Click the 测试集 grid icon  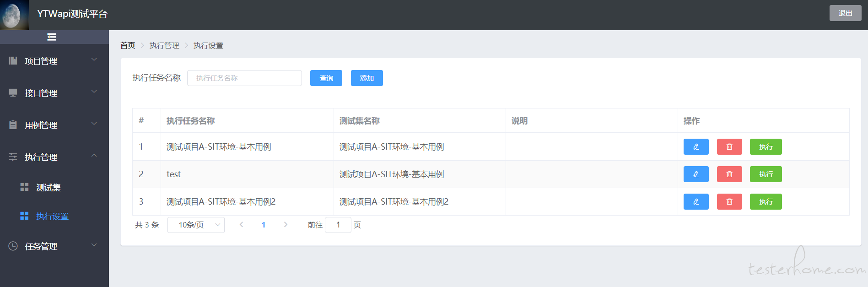tap(24, 187)
